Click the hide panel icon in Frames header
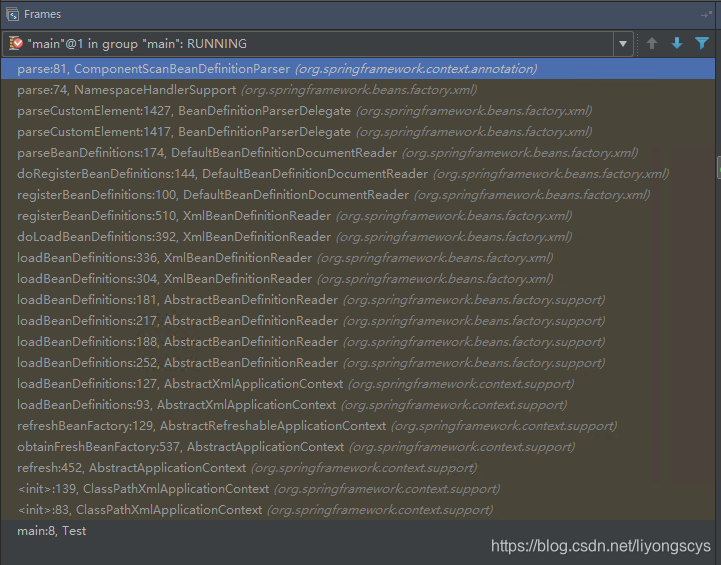This screenshot has height=565, width=721. [x=706, y=15]
